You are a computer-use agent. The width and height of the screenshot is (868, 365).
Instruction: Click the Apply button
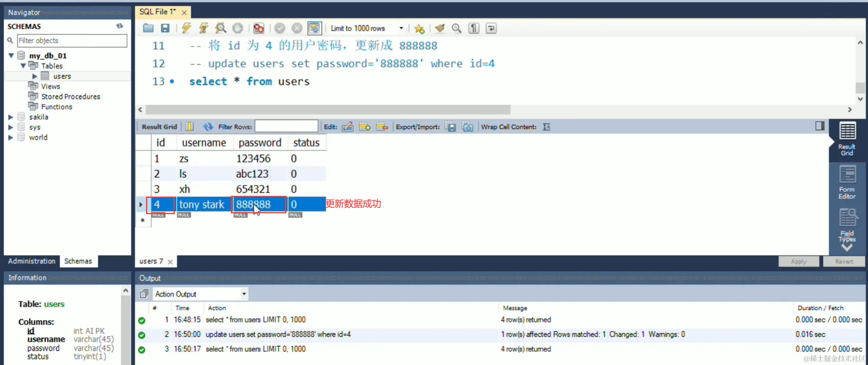(x=799, y=261)
